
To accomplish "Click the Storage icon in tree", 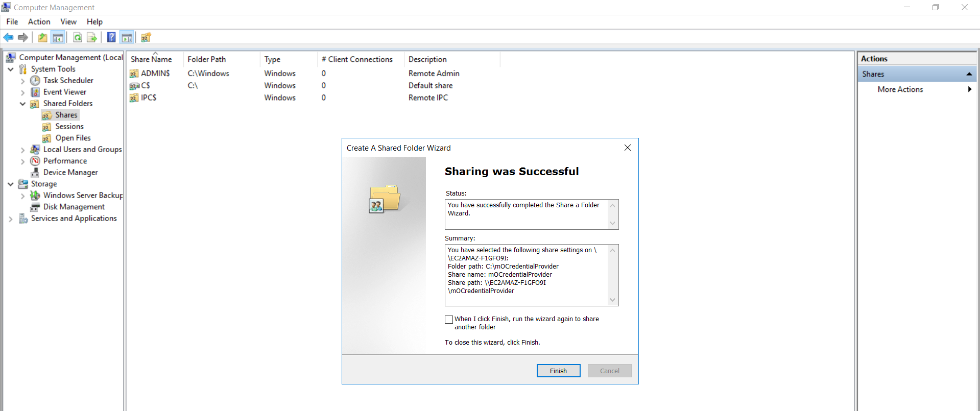I will [23, 184].
